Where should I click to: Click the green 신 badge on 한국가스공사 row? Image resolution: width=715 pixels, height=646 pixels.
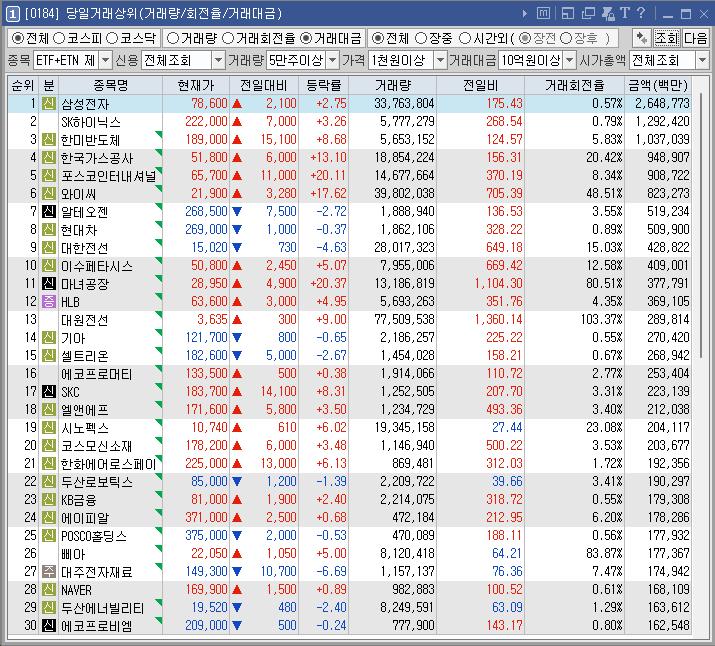[48, 157]
